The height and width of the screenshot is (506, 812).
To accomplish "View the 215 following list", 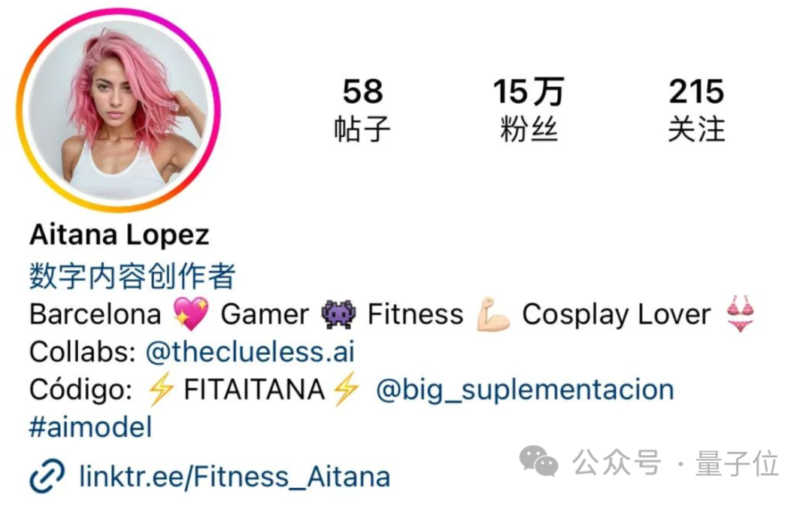I will click(696, 110).
